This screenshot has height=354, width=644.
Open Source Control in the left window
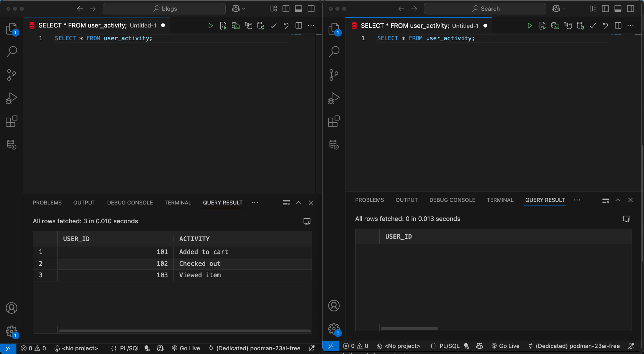[x=12, y=75]
